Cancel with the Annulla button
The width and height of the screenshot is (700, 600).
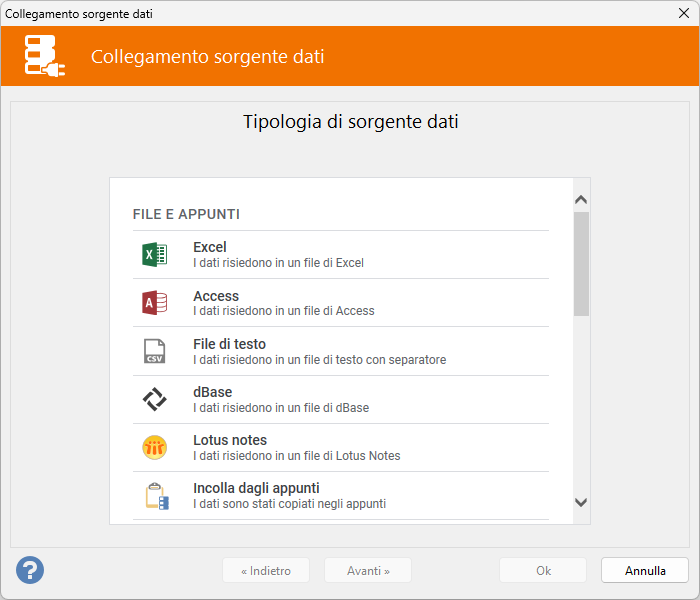[x=645, y=570]
